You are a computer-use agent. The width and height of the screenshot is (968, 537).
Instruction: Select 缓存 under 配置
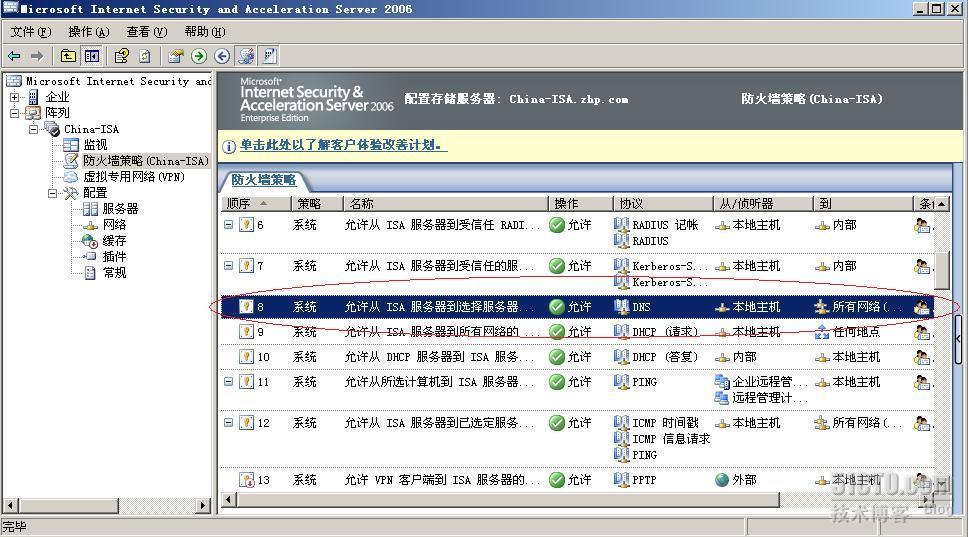(x=114, y=241)
